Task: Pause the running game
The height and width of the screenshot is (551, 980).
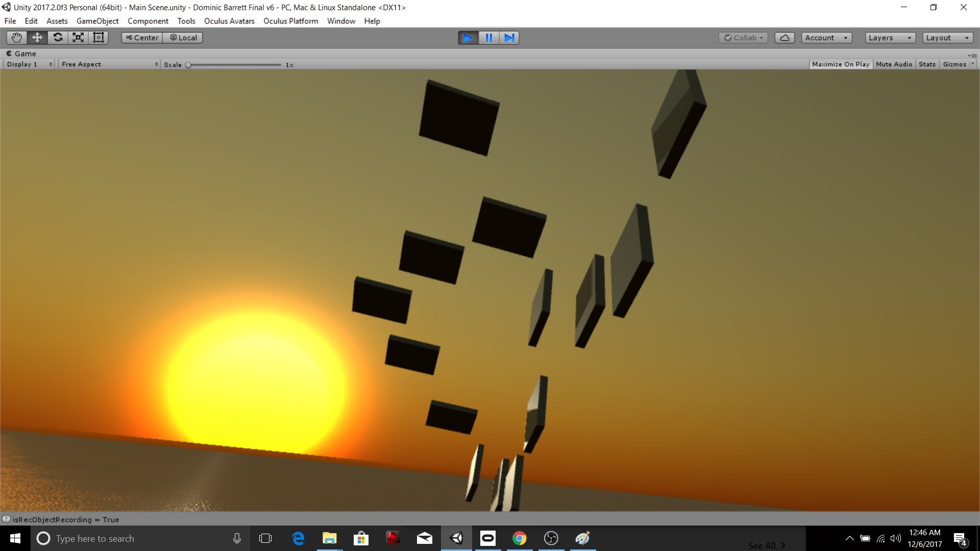Action: coord(488,38)
